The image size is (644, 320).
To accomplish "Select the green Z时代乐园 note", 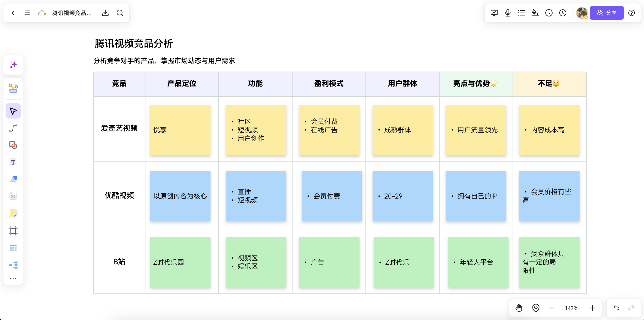I will 180,262.
